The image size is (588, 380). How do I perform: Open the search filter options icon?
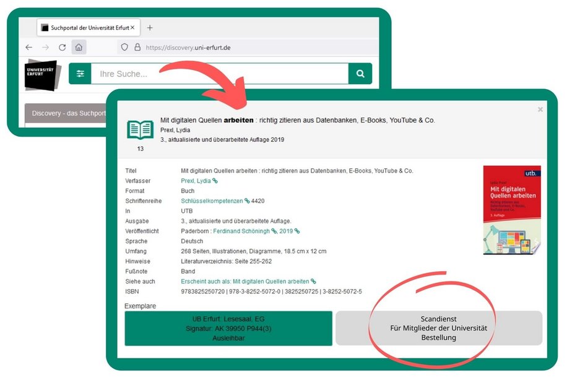pyautogui.click(x=80, y=74)
